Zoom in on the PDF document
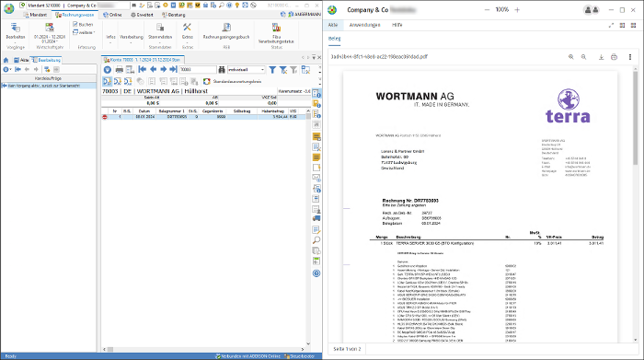The height and width of the screenshot is (360, 644). click(571, 57)
